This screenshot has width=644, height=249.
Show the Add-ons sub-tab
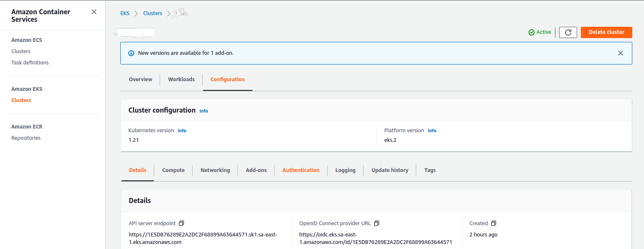pyautogui.click(x=256, y=170)
